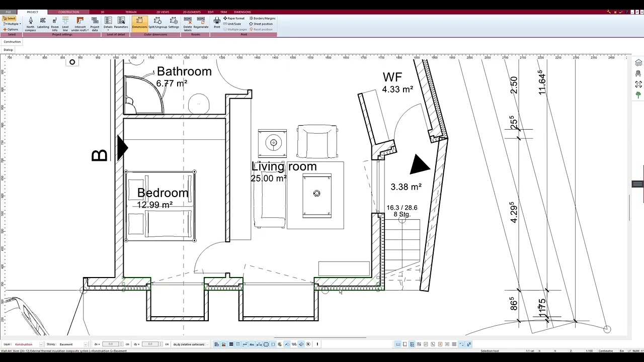Screen dimensions: 644x362
Task: Click Centimetre unit in status bar
Action: 605,351
